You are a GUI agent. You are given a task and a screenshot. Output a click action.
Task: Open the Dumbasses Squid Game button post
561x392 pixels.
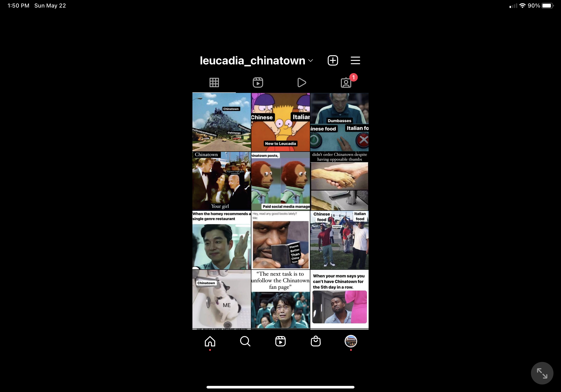(339, 122)
